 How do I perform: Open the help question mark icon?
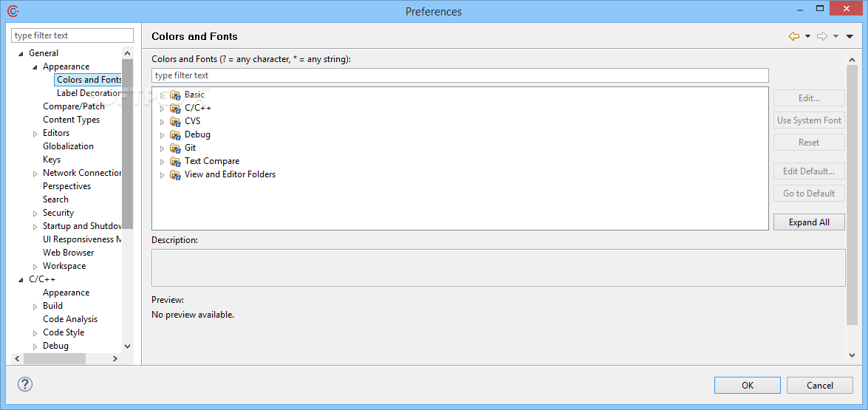click(25, 384)
